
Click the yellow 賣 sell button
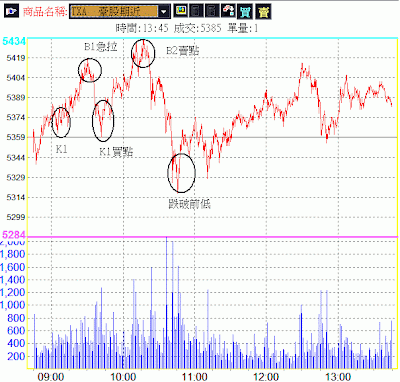pos(263,12)
